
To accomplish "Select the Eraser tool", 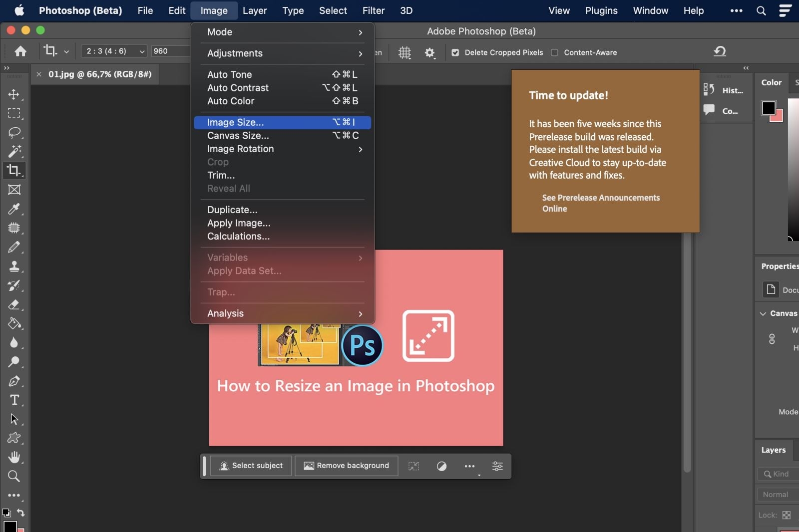I will (x=14, y=304).
